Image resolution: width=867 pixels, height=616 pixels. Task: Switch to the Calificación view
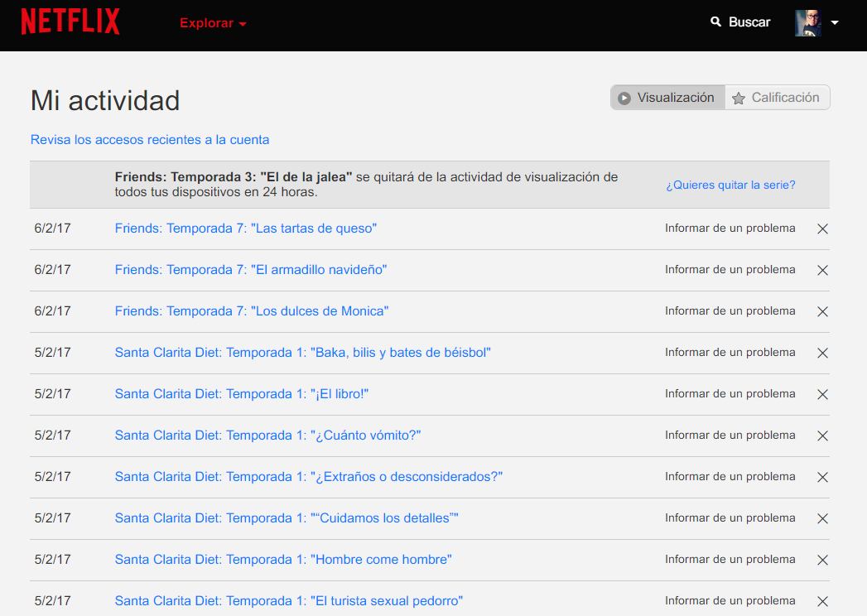coord(777,97)
